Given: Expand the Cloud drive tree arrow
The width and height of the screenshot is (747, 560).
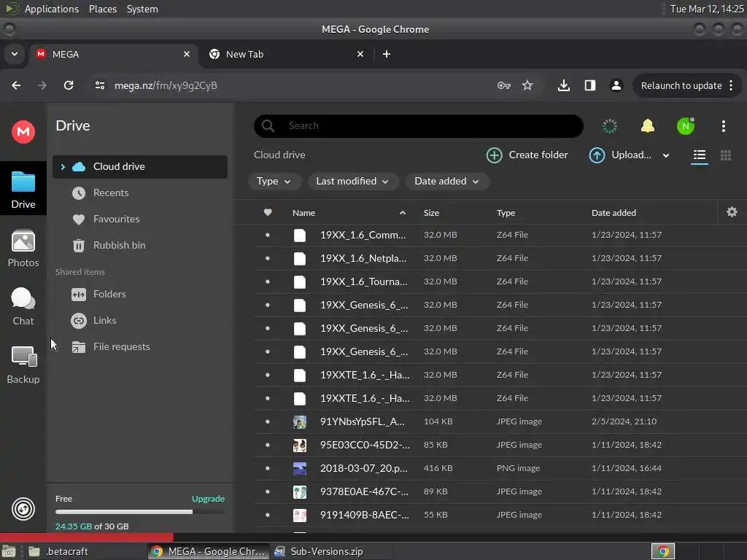Looking at the screenshot, I should 63,167.
